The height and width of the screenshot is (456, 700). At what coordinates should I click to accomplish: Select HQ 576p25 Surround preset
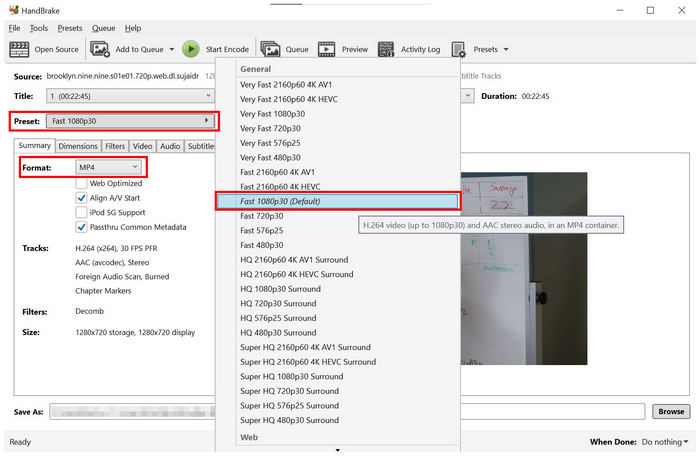click(338, 318)
